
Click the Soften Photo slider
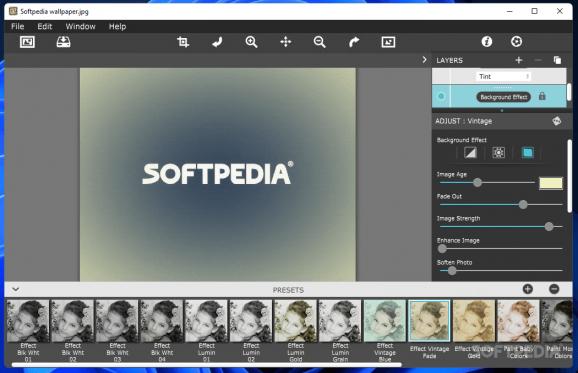point(501,271)
